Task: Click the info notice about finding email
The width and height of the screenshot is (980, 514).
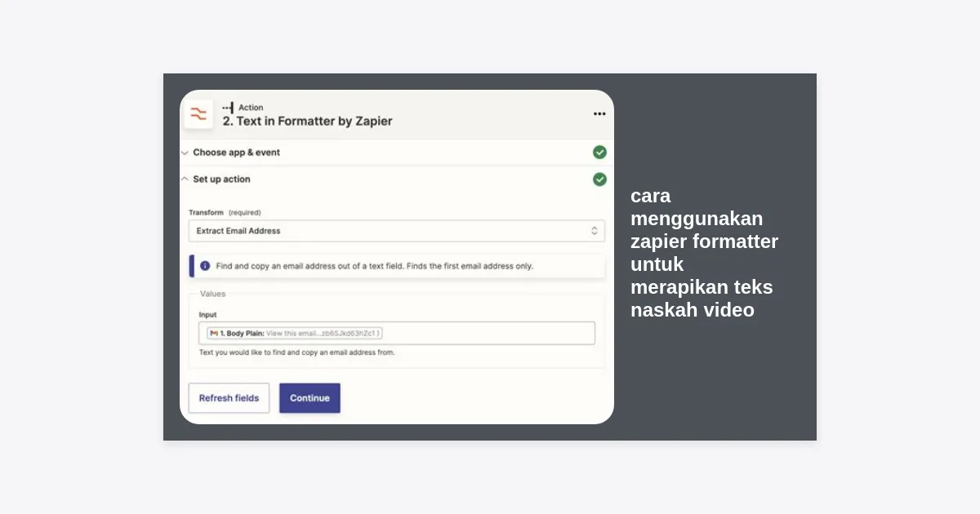Action: 374,266
